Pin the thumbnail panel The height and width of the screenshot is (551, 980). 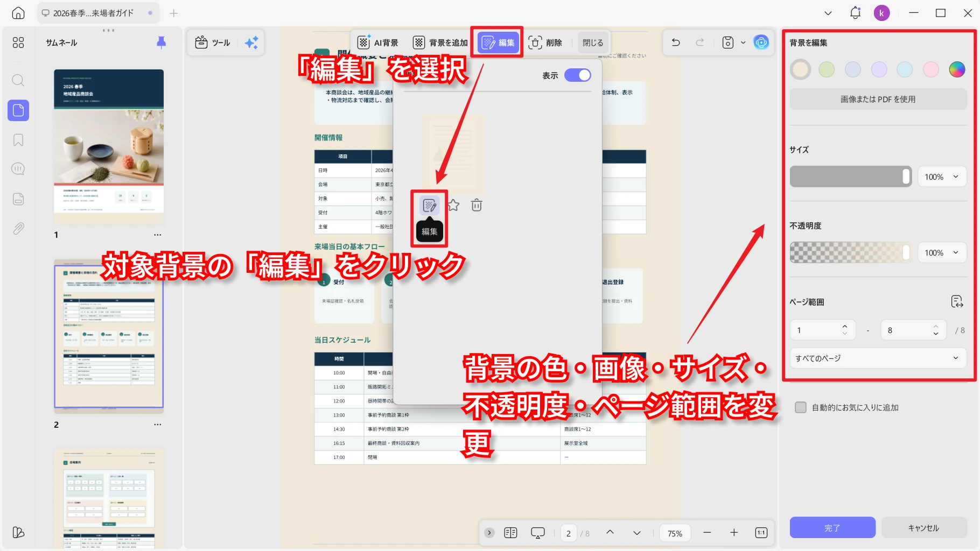161,43
